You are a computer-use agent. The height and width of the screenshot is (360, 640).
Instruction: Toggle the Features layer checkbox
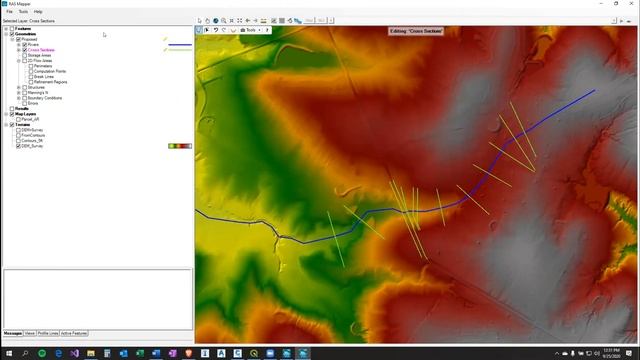[x=12, y=29]
